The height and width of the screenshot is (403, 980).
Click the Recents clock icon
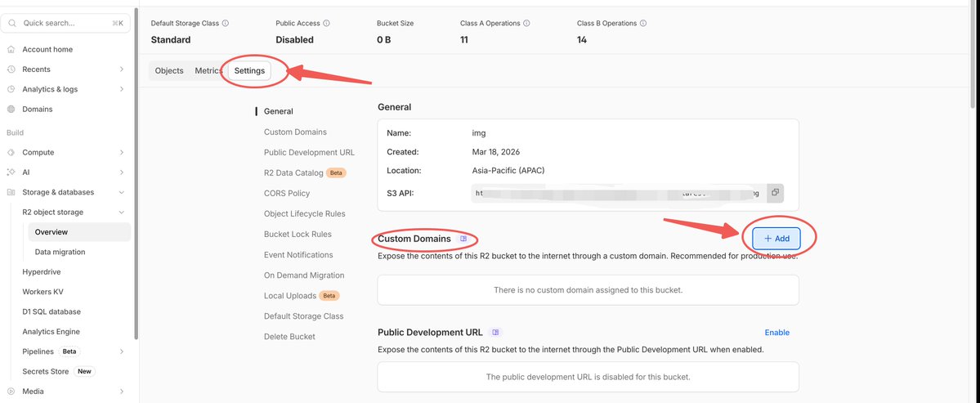coord(11,69)
